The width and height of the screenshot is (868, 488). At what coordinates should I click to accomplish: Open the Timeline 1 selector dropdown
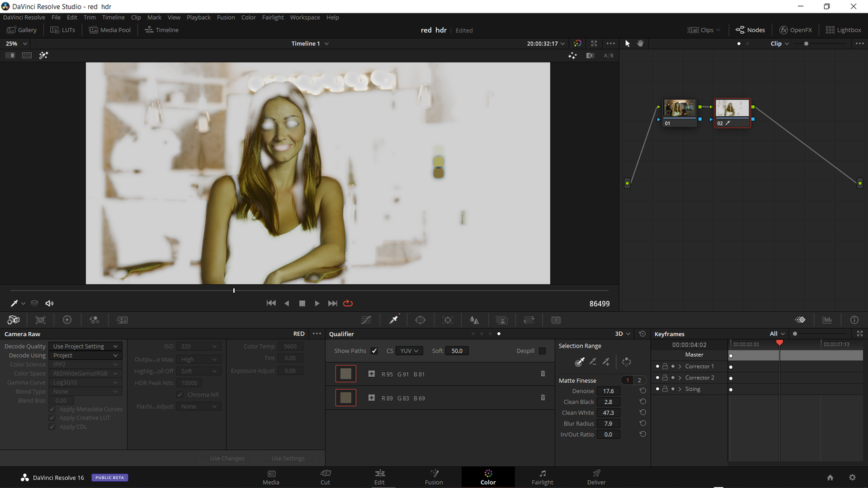310,43
